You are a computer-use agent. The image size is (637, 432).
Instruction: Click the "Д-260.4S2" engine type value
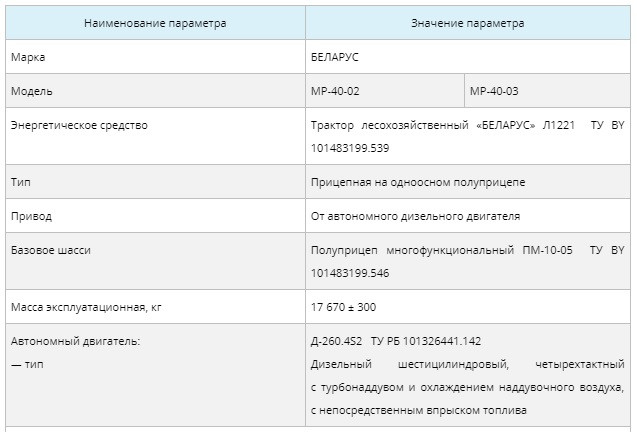337,341
